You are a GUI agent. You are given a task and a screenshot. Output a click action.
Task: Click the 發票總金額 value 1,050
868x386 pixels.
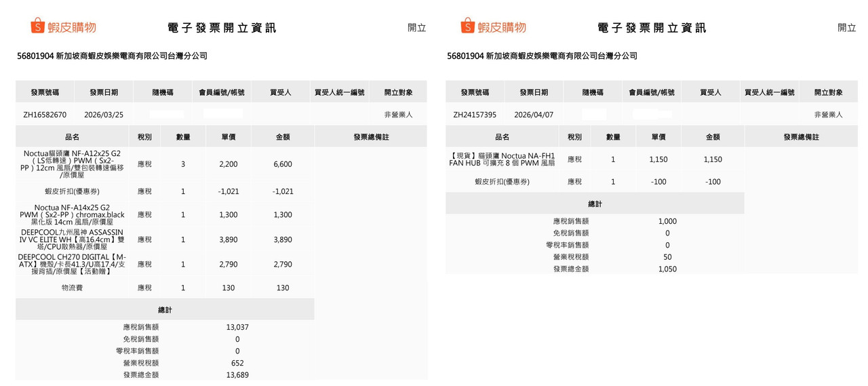point(667,269)
